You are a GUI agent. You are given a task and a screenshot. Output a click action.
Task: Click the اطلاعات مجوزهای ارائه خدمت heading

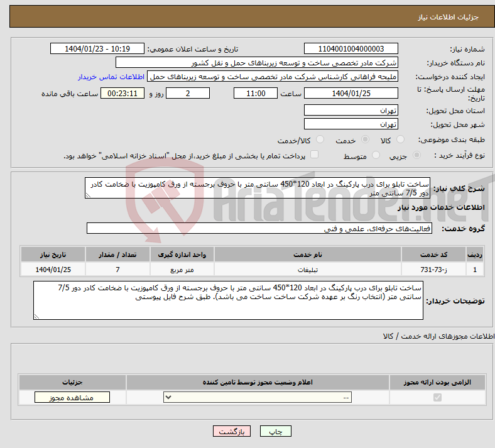(439, 336)
